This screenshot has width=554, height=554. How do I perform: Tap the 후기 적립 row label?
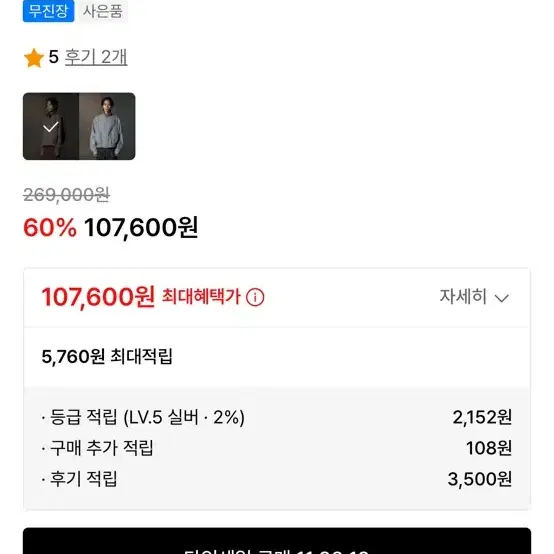[x=83, y=479]
